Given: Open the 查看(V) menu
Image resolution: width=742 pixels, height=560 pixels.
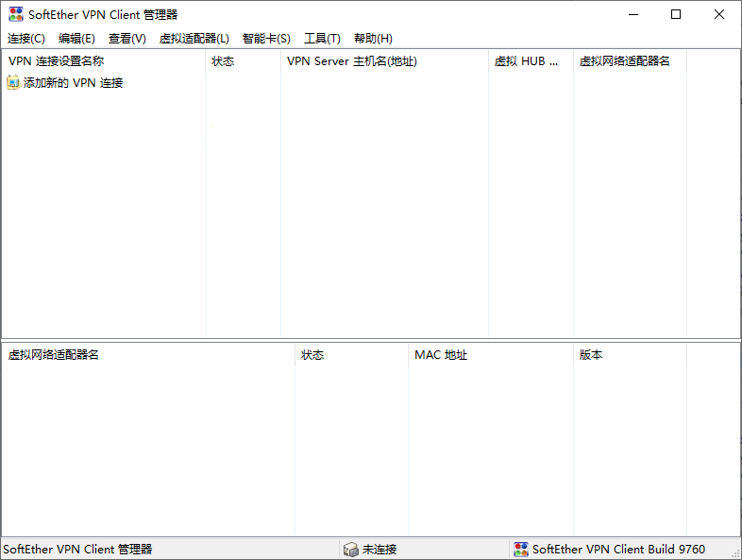Looking at the screenshot, I should point(127,39).
